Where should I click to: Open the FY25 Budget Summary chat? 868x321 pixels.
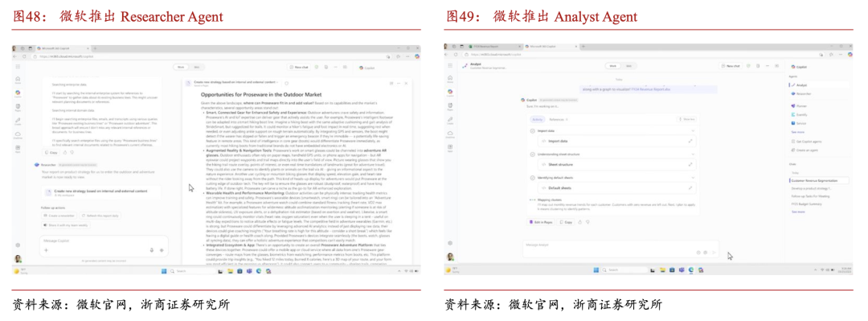click(x=807, y=204)
